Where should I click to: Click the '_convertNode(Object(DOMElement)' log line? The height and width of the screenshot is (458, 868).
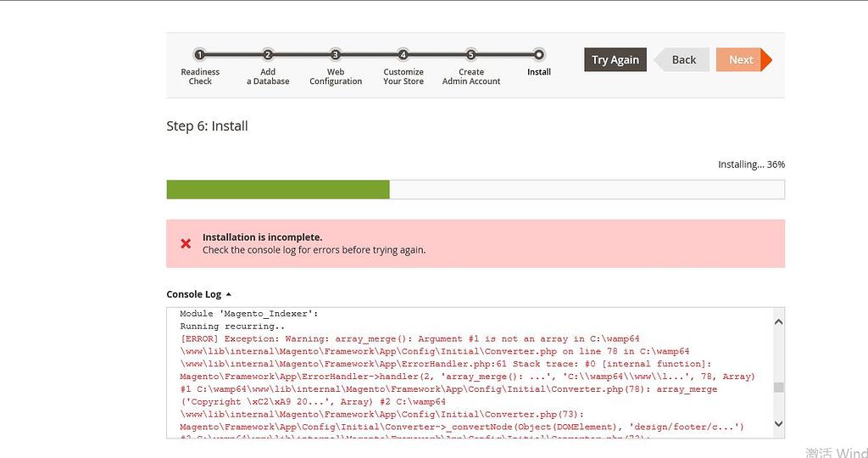pyautogui.click(x=462, y=427)
